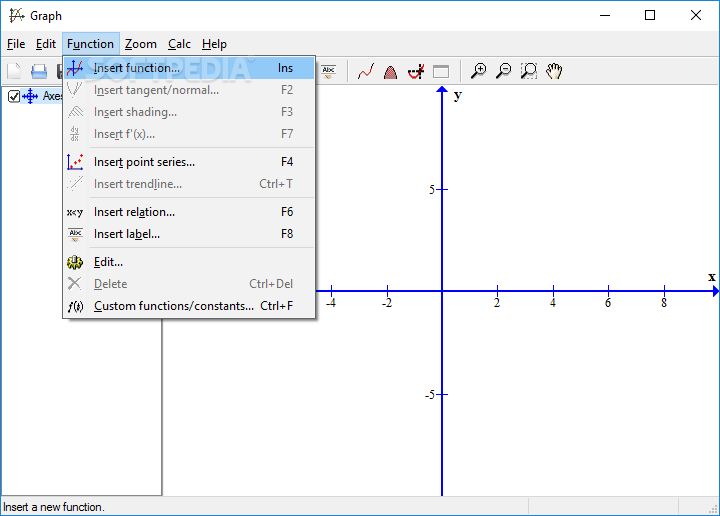The image size is (720, 516).
Task: Maximize the Graph window
Action: 650,16
